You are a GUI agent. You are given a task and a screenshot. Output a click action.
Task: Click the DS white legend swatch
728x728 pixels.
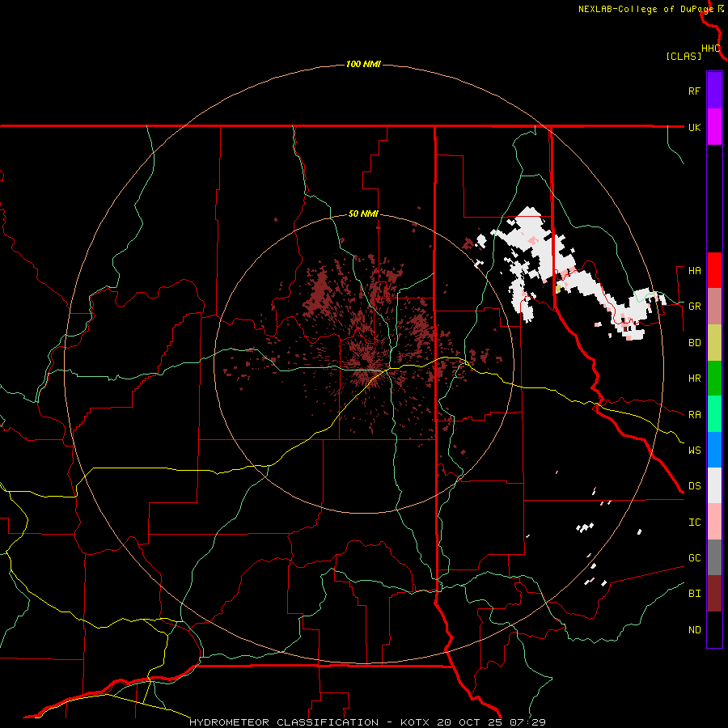click(x=714, y=485)
